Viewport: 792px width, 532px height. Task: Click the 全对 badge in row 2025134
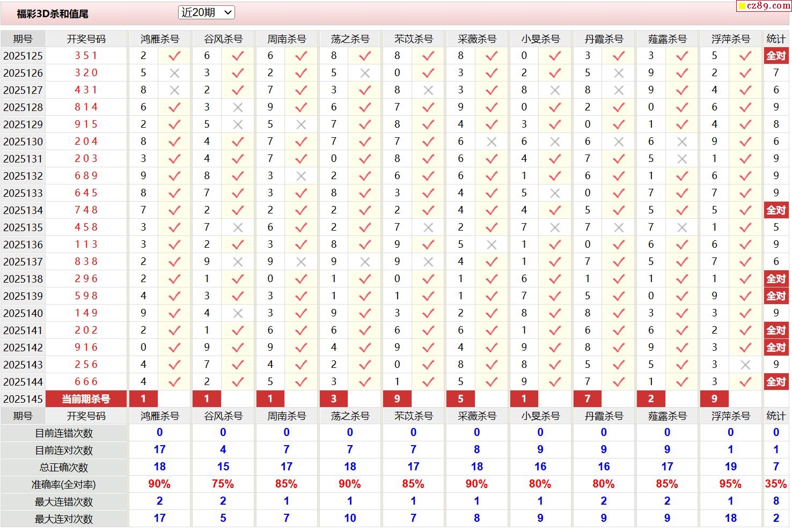click(x=776, y=210)
